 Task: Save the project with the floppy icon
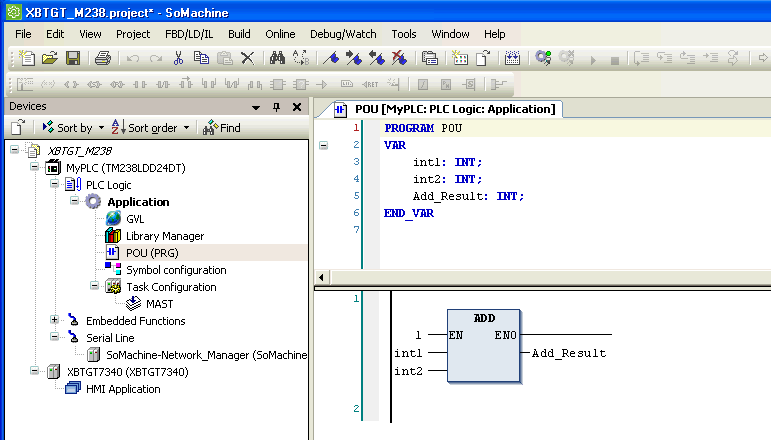coord(73,58)
